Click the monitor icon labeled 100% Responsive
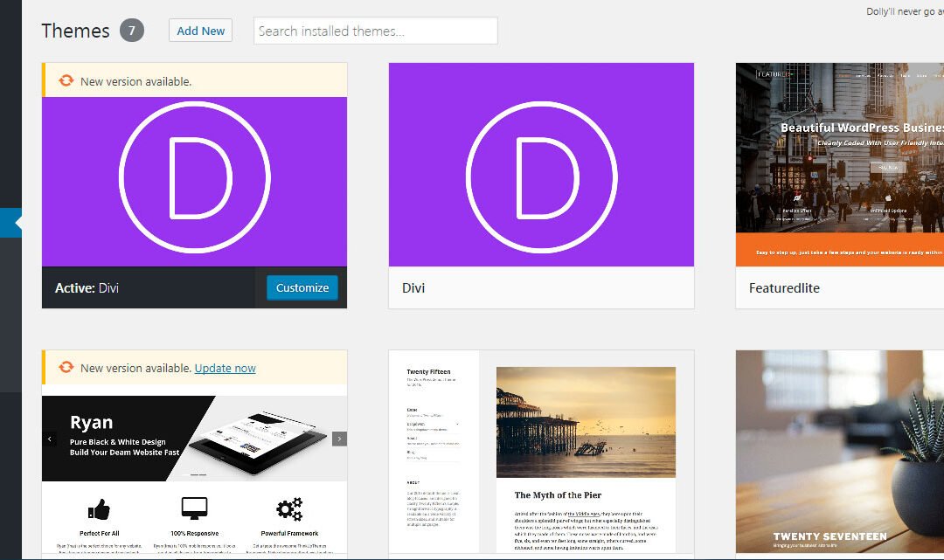This screenshot has height=560, width=944. click(x=194, y=508)
